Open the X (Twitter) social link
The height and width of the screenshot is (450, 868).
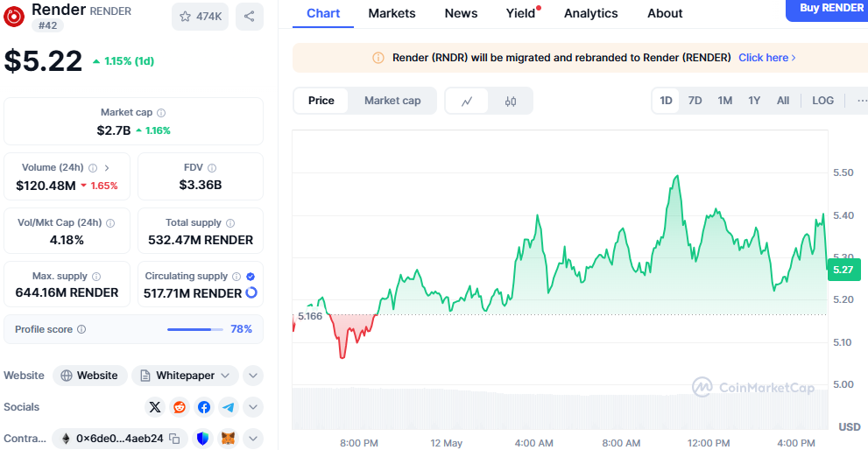pos(155,407)
